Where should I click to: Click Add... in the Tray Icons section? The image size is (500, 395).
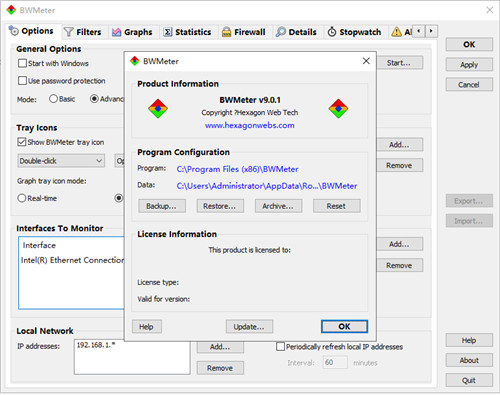(400, 145)
